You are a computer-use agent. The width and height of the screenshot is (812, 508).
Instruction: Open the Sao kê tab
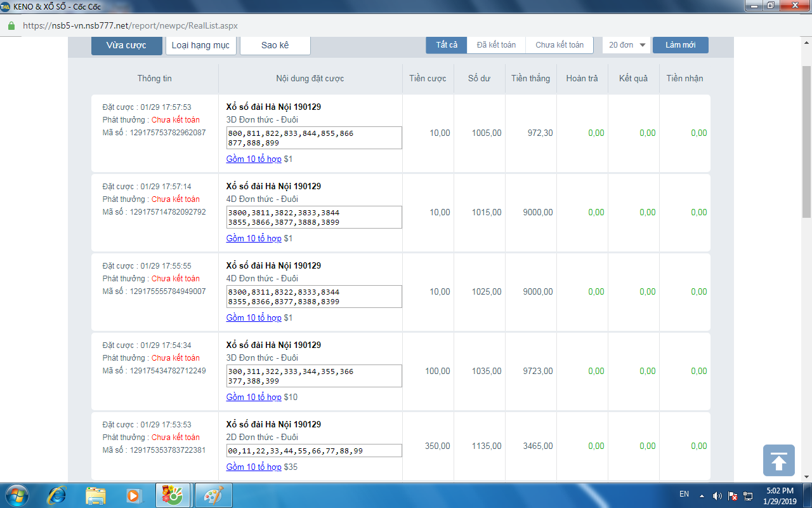[275, 45]
